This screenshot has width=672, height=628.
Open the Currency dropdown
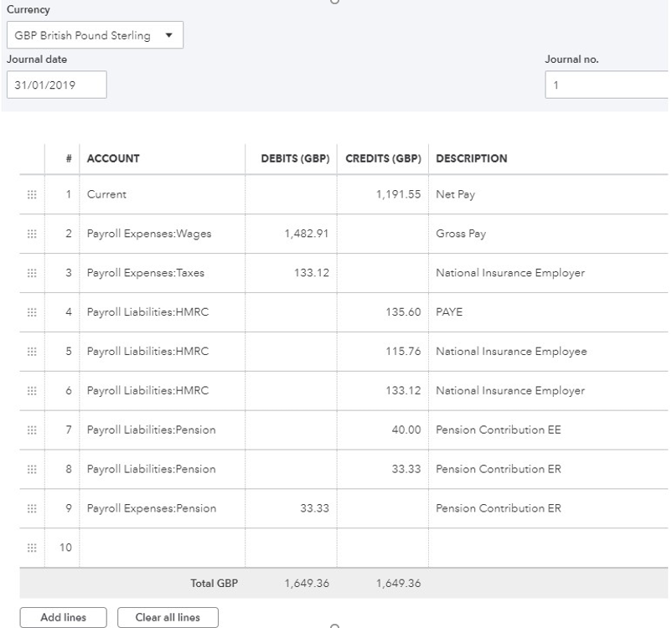pos(95,34)
